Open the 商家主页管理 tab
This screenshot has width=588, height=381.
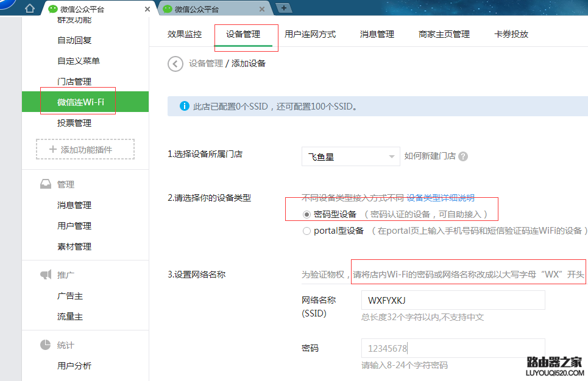point(444,35)
